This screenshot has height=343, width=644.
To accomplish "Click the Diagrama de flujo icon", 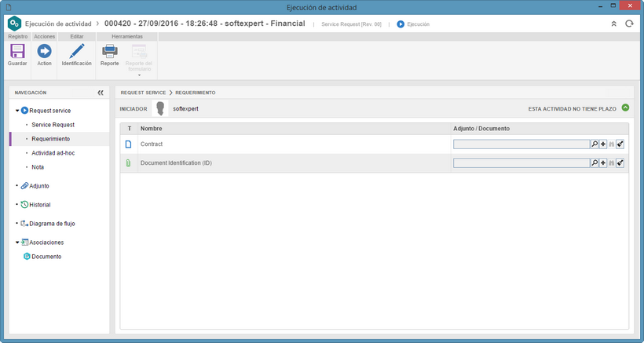I will click(x=24, y=224).
